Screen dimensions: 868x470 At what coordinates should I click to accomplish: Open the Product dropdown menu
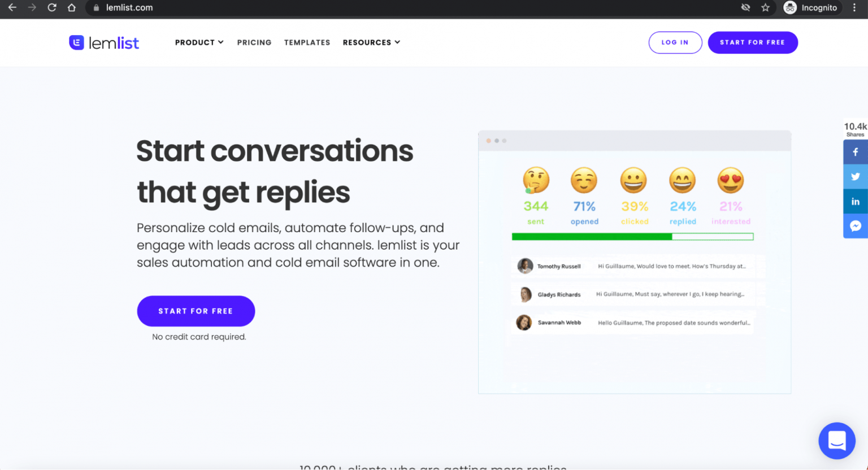[199, 42]
